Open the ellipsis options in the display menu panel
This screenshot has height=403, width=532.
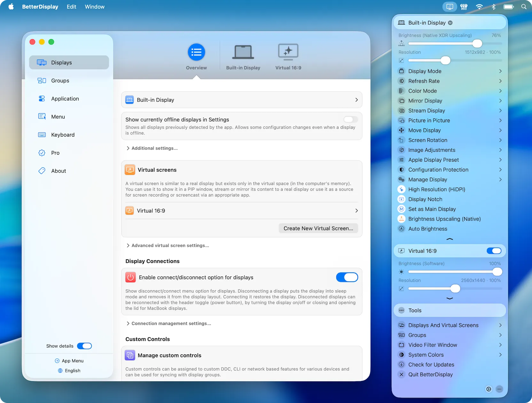point(499,389)
